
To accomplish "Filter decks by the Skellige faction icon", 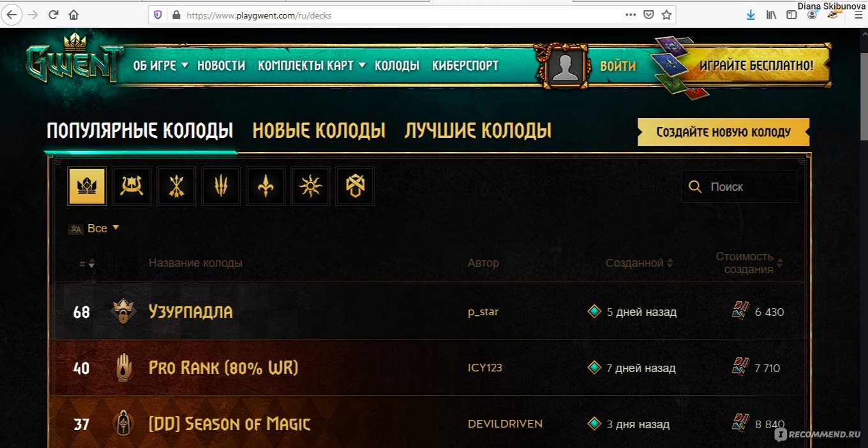I will click(131, 186).
